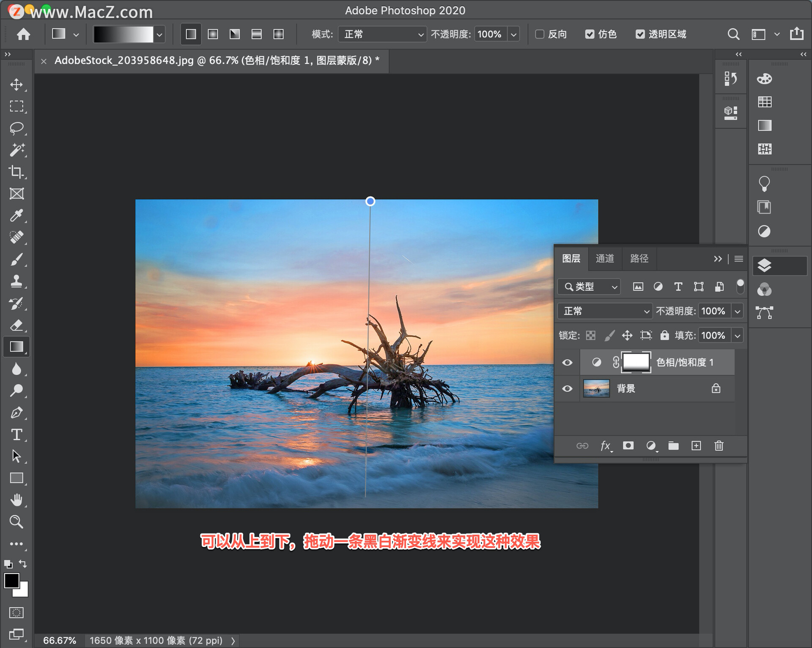This screenshot has width=812, height=648.
Task: Select the Dodge tool
Action: (x=16, y=390)
